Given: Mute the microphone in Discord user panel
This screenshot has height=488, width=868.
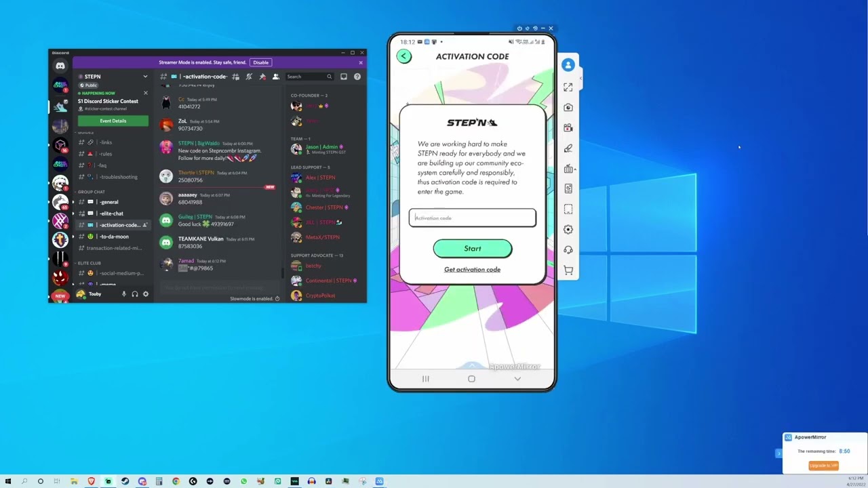Looking at the screenshot, I should pos(123,294).
